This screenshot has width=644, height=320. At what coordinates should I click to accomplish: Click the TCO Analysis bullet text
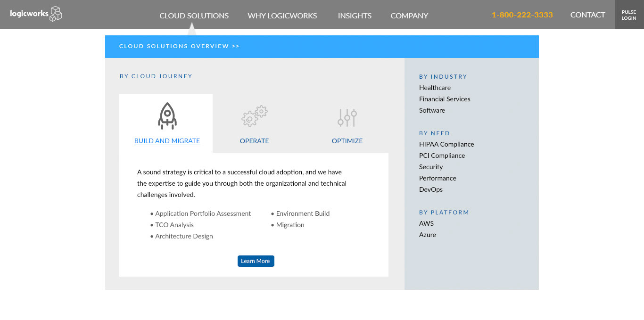click(x=174, y=225)
